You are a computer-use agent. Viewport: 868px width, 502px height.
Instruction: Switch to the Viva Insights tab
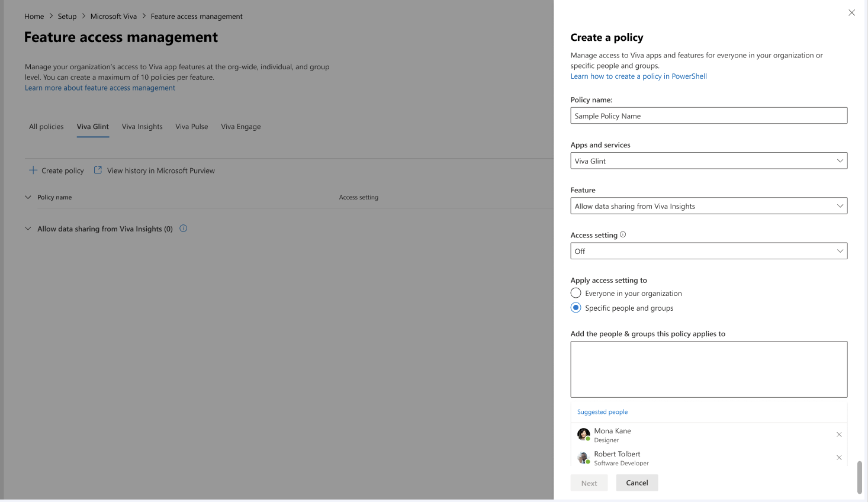click(x=142, y=127)
